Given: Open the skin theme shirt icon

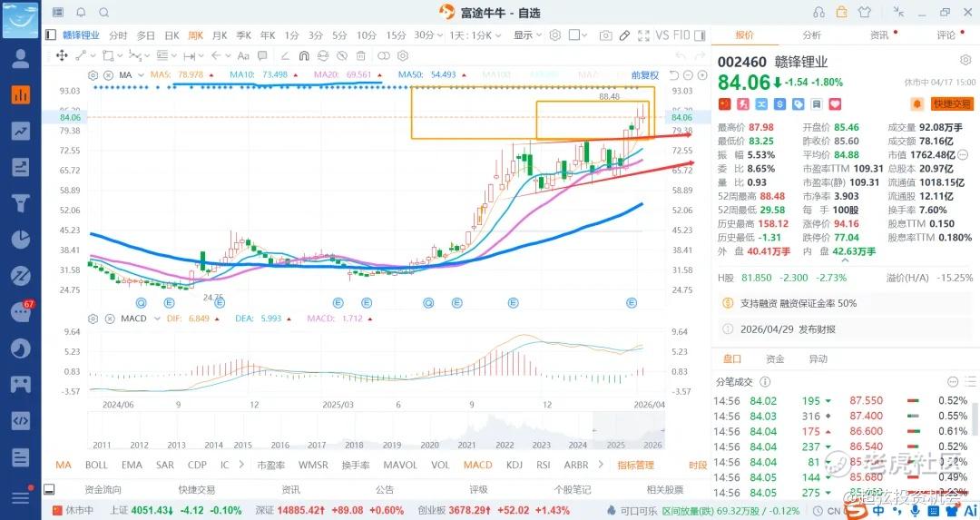Looking at the screenshot, I should pyautogui.click(x=865, y=12).
